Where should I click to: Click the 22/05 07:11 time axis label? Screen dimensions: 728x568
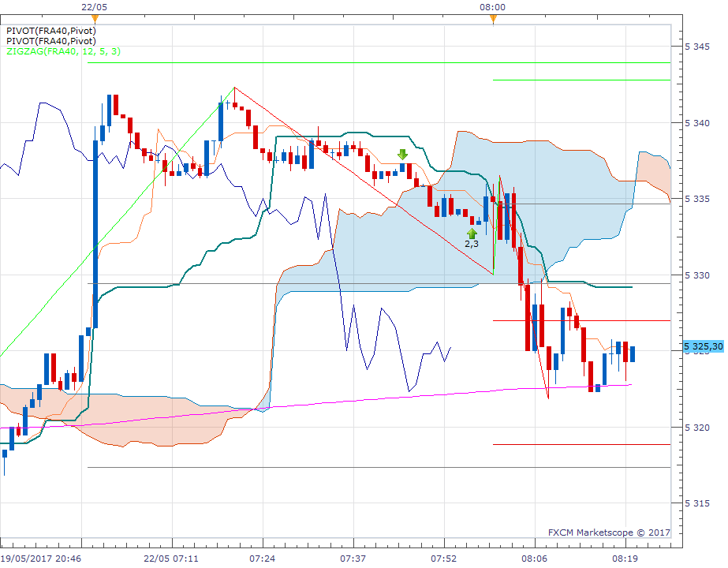(171, 559)
